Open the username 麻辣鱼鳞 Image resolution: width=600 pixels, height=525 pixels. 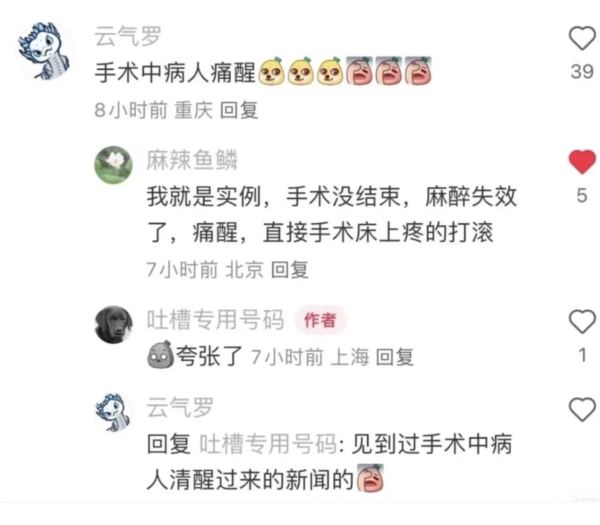(x=192, y=160)
